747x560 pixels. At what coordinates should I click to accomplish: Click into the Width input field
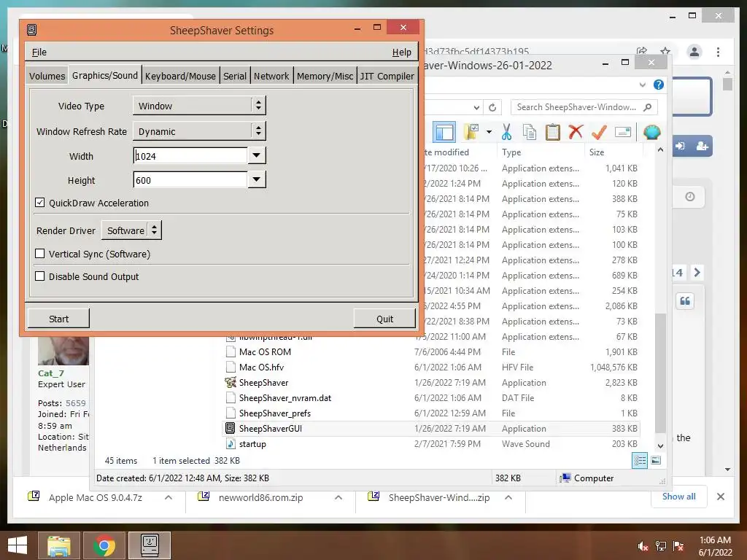point(190,156)
